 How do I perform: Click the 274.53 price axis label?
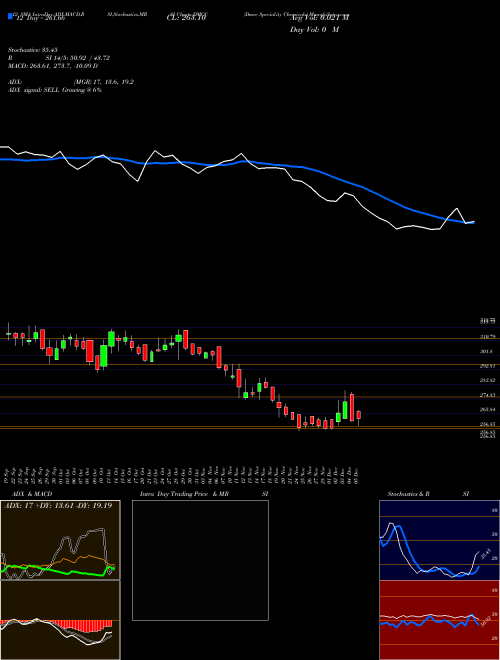coord(488,395)
